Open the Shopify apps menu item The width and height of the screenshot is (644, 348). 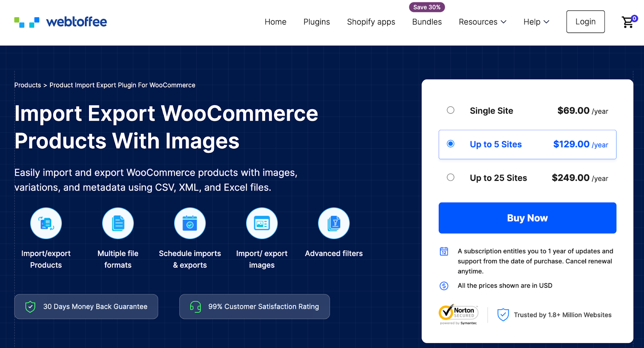(x=371, y=22)
